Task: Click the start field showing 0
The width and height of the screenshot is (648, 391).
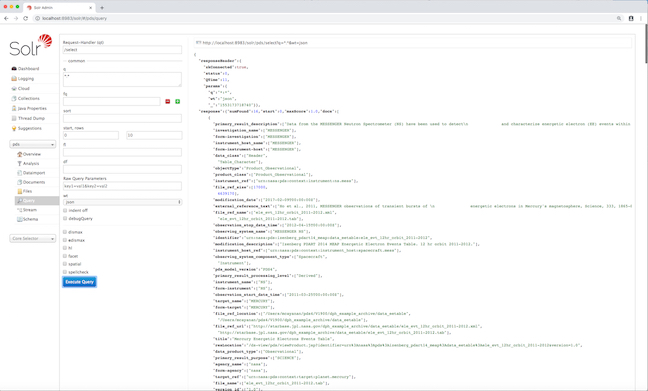Action: pos(91,135)
